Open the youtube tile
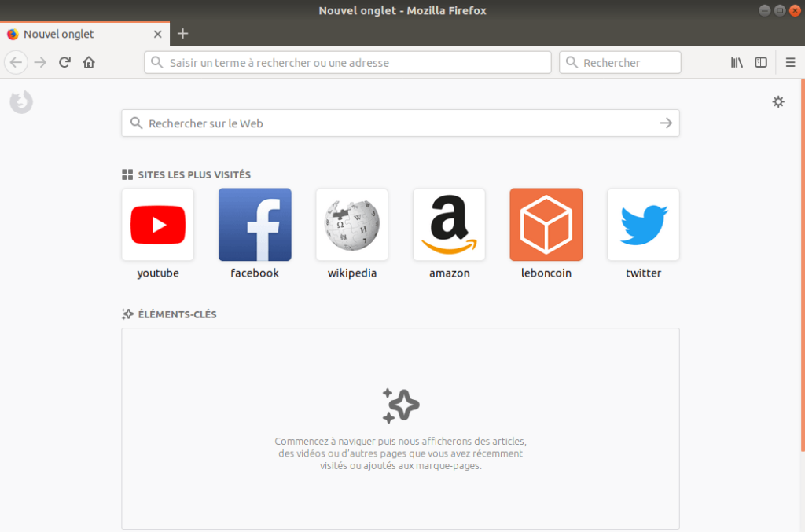Image resolution: width=805 pixels, height=532 pixels. 157,225
